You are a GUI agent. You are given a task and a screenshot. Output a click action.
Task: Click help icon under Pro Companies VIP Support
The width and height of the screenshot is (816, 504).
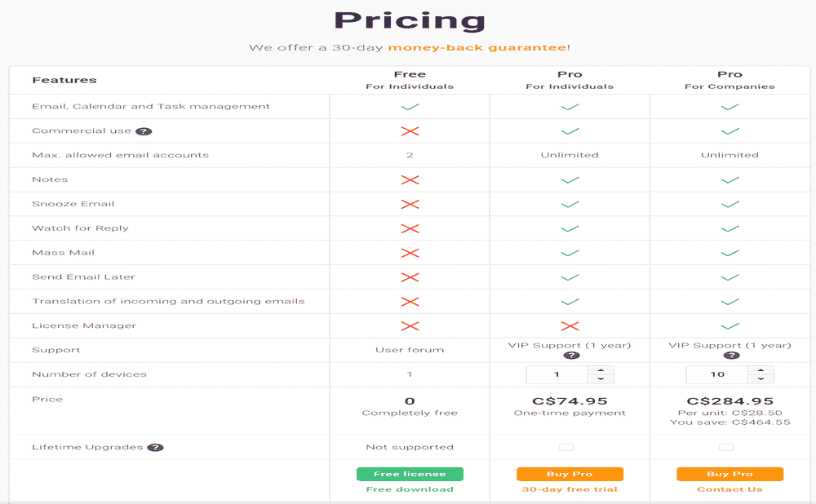click(x=730, y=356)
